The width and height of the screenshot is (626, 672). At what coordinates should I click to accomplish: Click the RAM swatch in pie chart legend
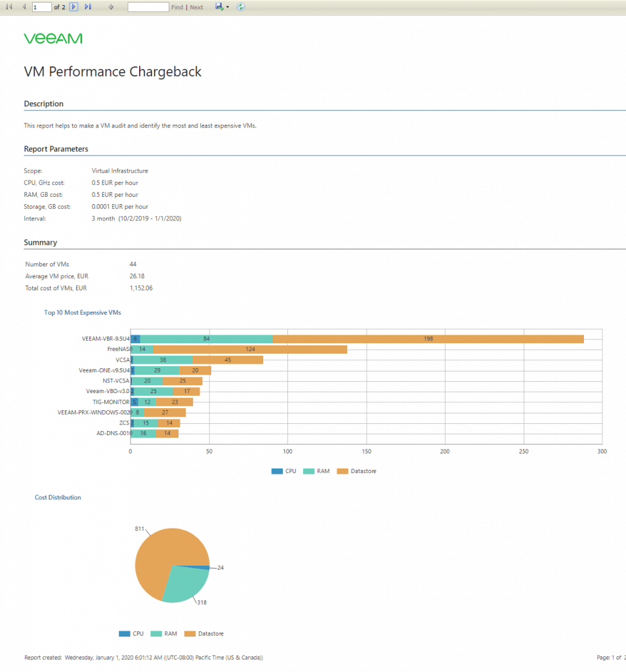click(156, 634)
